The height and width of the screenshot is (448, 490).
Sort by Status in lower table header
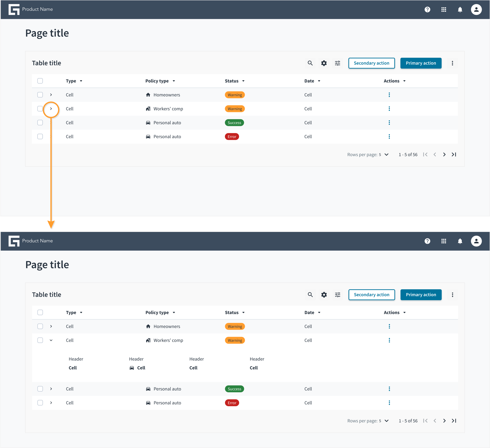[x=235, y=312]
